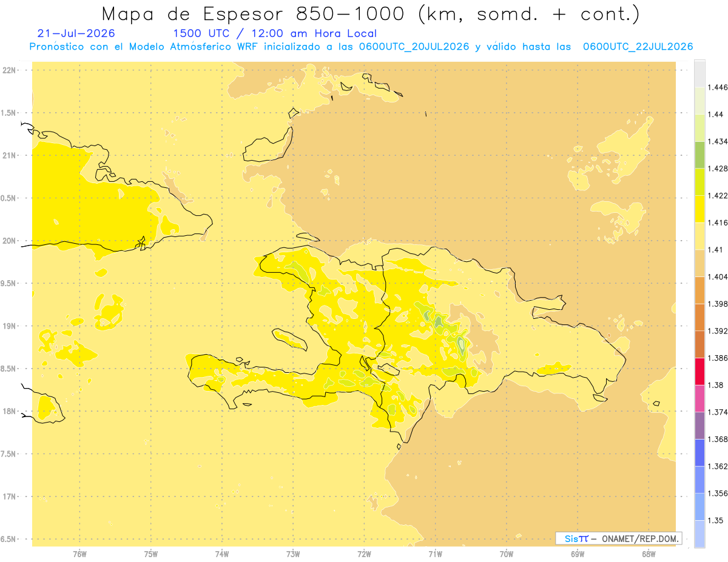Click the "1.428" colorbar value
This screenshot has height=562, width=728.
click(x=717, y=169)
